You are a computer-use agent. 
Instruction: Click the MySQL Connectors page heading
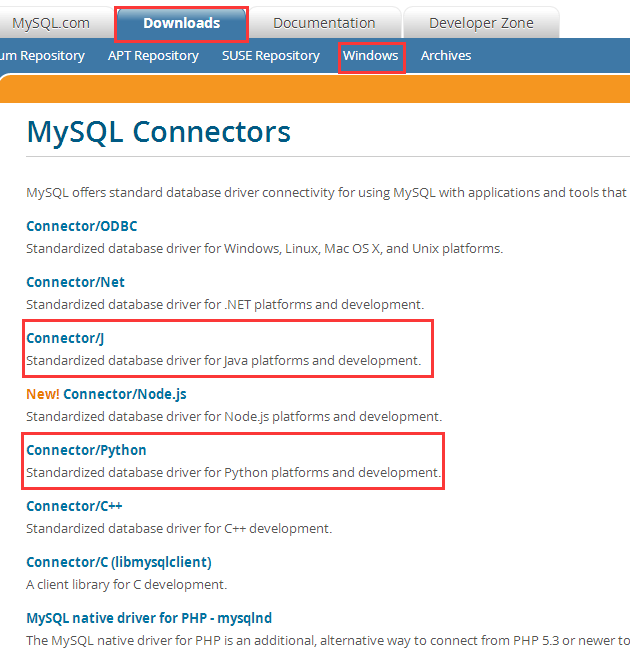[x=158, y=131]
